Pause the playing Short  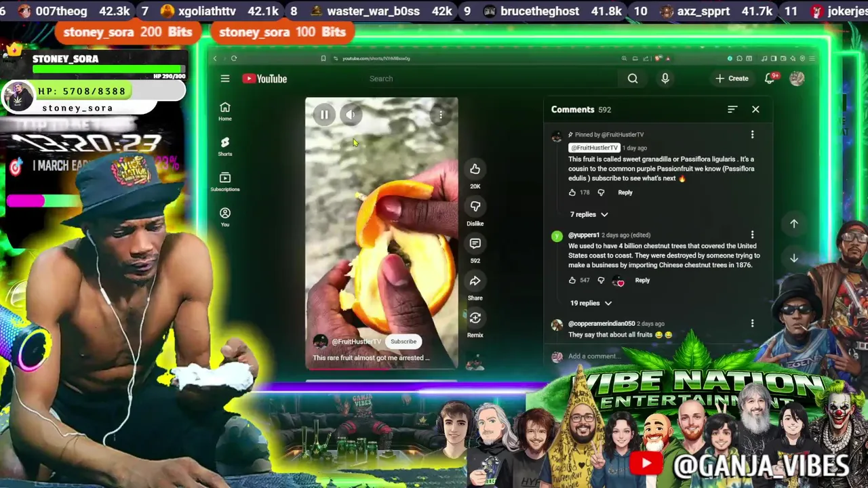(324, 115)
